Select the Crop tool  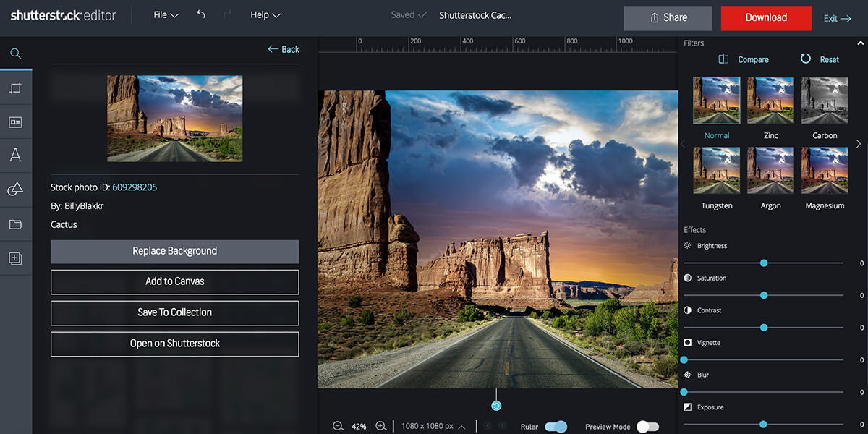click(16, 88)
